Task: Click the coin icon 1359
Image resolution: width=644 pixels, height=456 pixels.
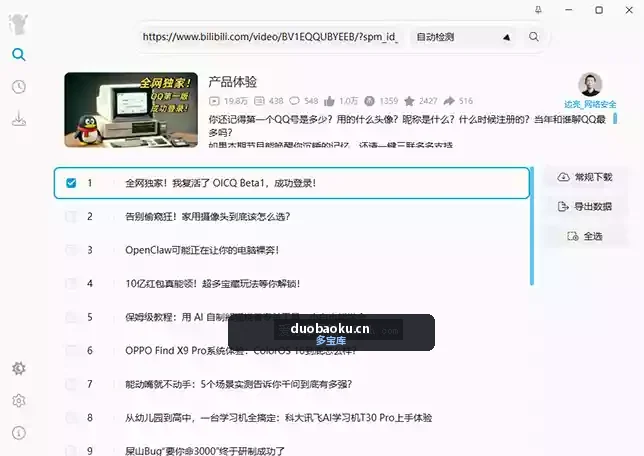Action: [369, 101]
